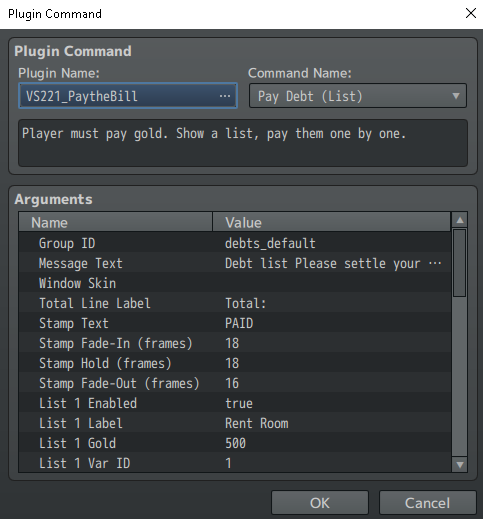Image resolution: width=483 pixels, height=519 pixels.
Task: Click the Stamp Fade-Out value 16
Action: [x=232, y=383]
